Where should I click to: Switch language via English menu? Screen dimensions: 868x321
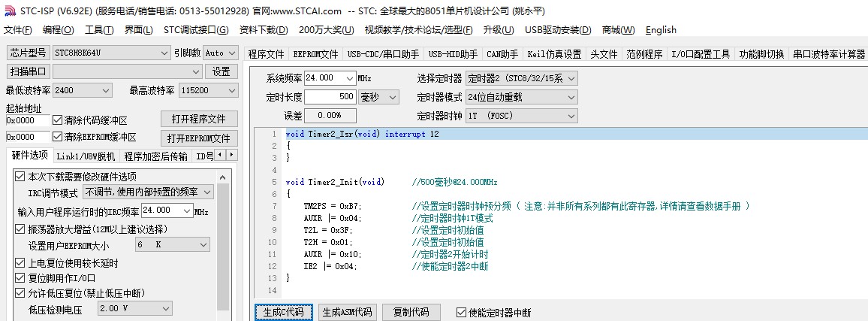pos(661,30)
